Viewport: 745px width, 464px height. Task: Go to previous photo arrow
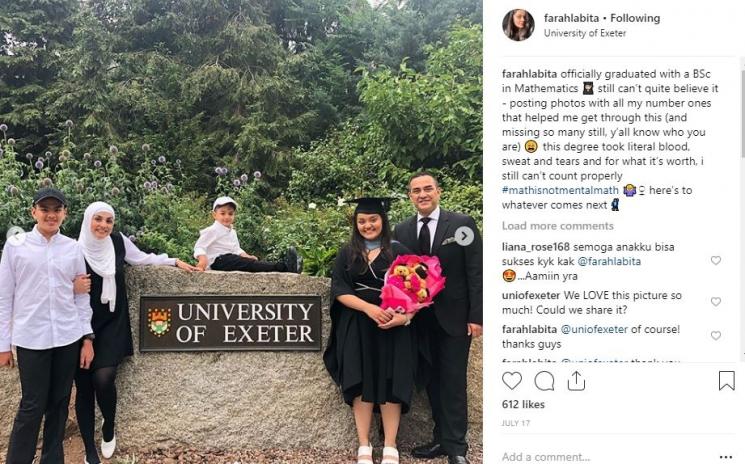tap(16, 235)
